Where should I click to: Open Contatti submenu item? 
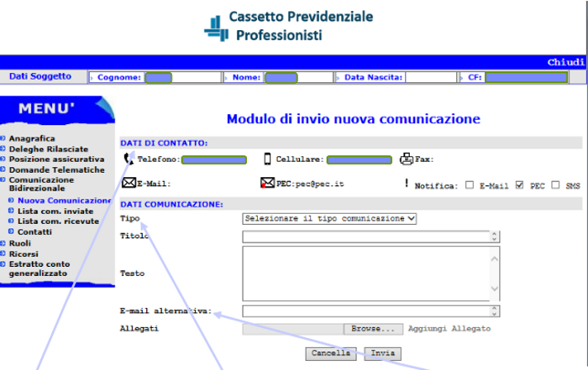pyautogui.click(x=34, y=232)
